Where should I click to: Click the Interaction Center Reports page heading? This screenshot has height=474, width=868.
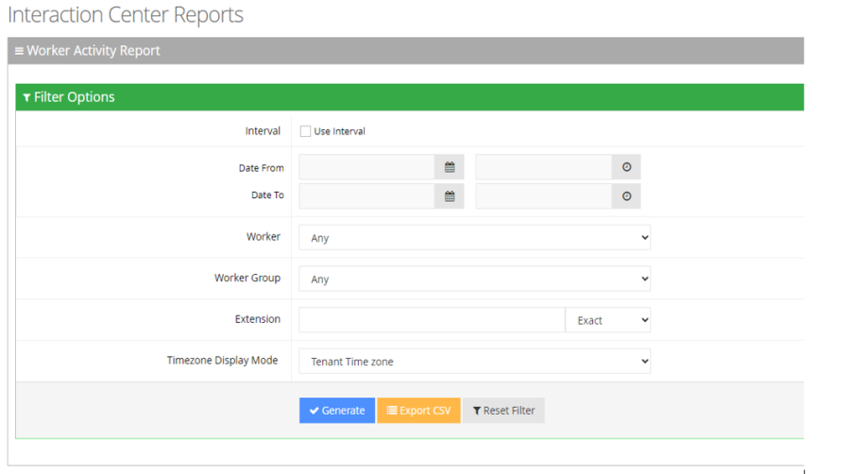(126, 15)
